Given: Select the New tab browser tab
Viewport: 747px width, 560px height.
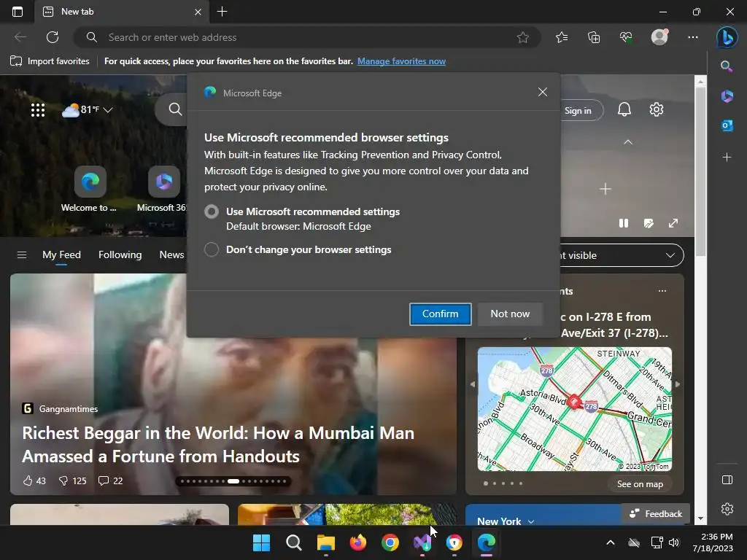Looking at the screenshot, I should pyautogui.click(x=122, y=12).
